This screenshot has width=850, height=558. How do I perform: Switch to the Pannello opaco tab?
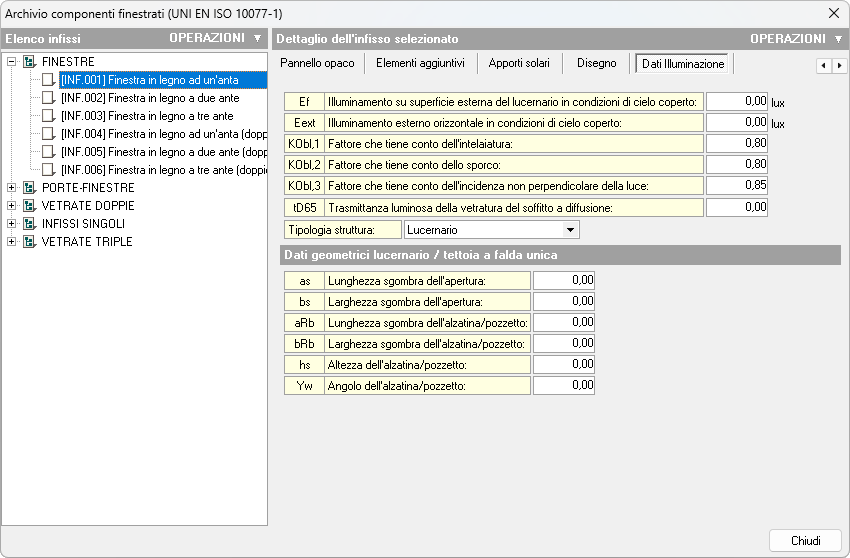coord(317,64)
